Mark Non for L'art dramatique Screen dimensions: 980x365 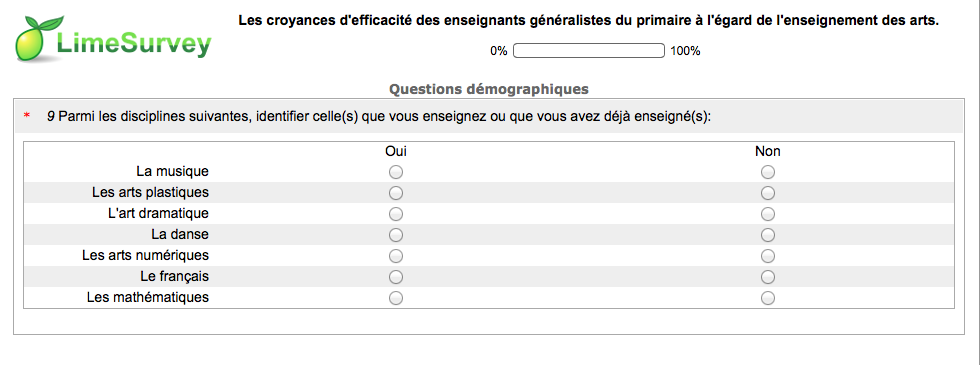click(768, 214)
